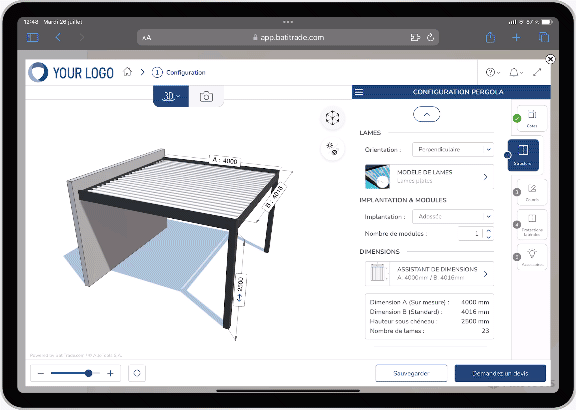
Task: Open the Assistant de dimensions
Action: coord(429,274)
